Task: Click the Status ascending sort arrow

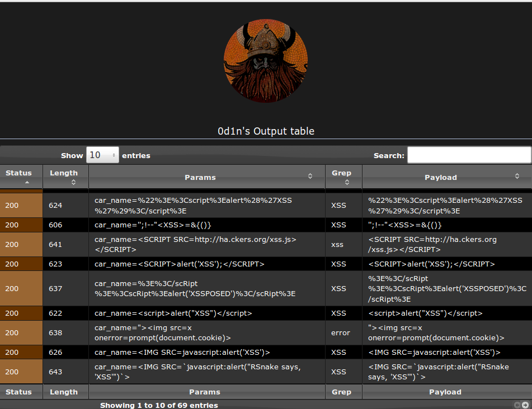Action: [x=27, y=182]
